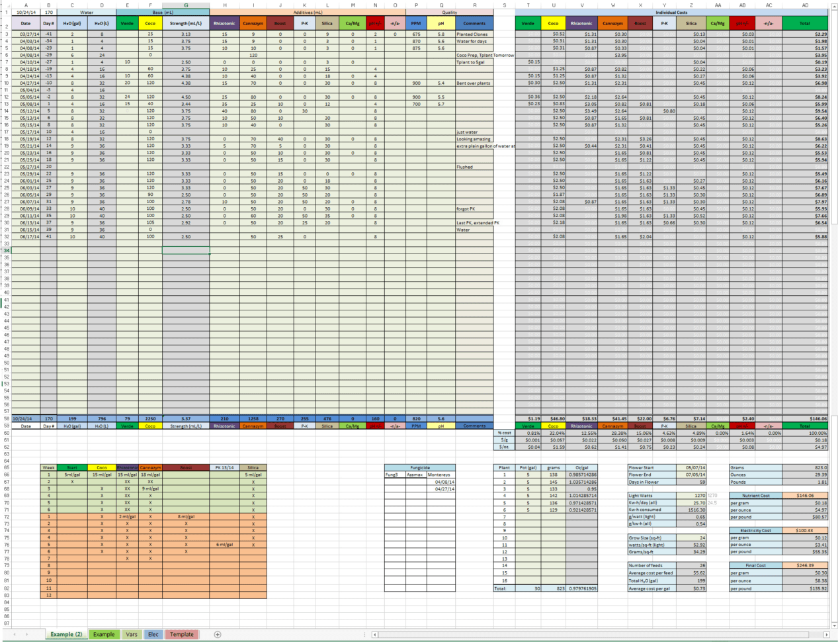The width and height of the screenshot is (840, 642).
Task: Click the $/oz. label cell
Action: click(505, 447)
